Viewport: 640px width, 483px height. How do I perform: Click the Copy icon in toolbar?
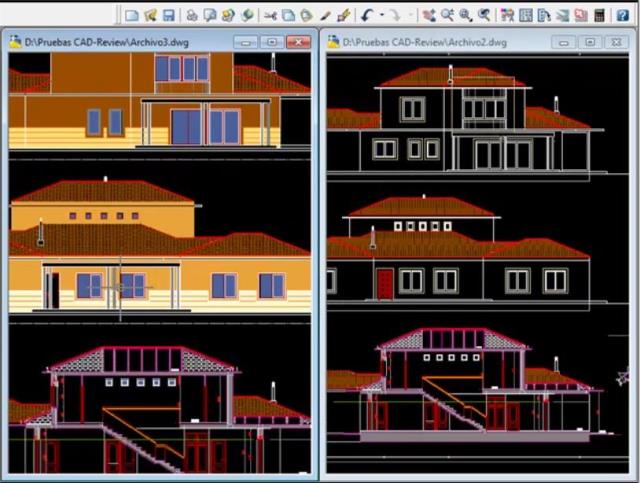[289, 16]
